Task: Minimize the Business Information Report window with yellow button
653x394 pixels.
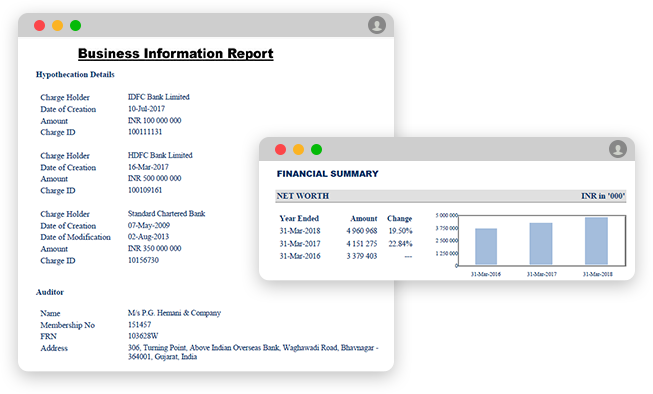Action: coord(57,25)
